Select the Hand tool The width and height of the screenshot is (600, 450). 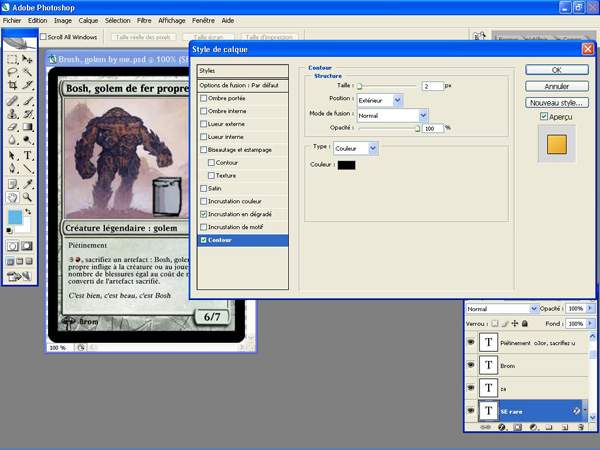tap(12, 197)
